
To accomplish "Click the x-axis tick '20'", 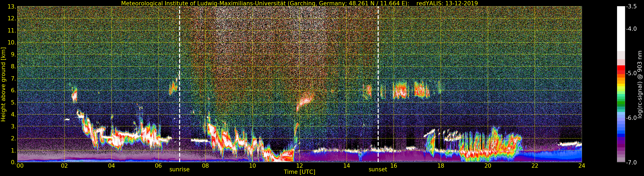I will [x=488, y=166].
